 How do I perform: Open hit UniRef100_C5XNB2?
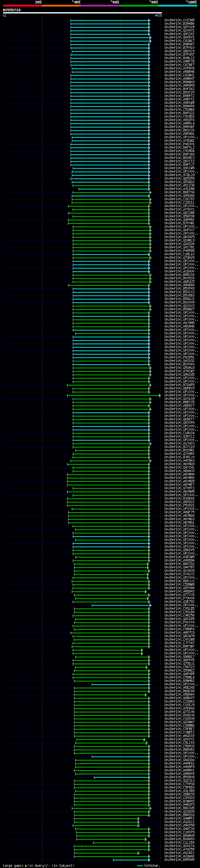point(179,109)
